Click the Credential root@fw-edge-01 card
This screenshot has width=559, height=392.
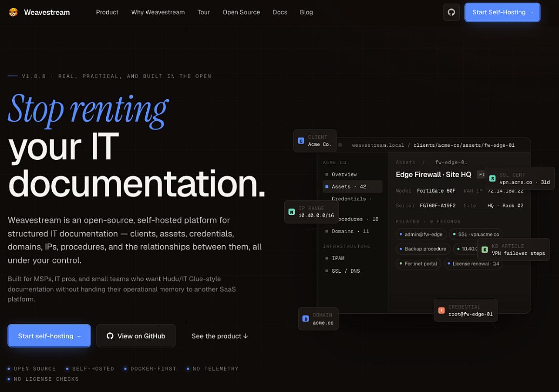coord(466,311)
